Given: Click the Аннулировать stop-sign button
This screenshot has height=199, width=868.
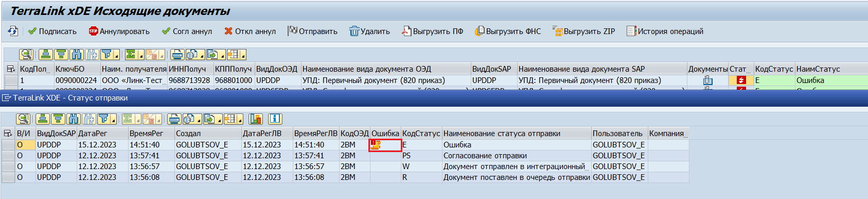Looking at the screenshot, I should (x=119, y=31).
